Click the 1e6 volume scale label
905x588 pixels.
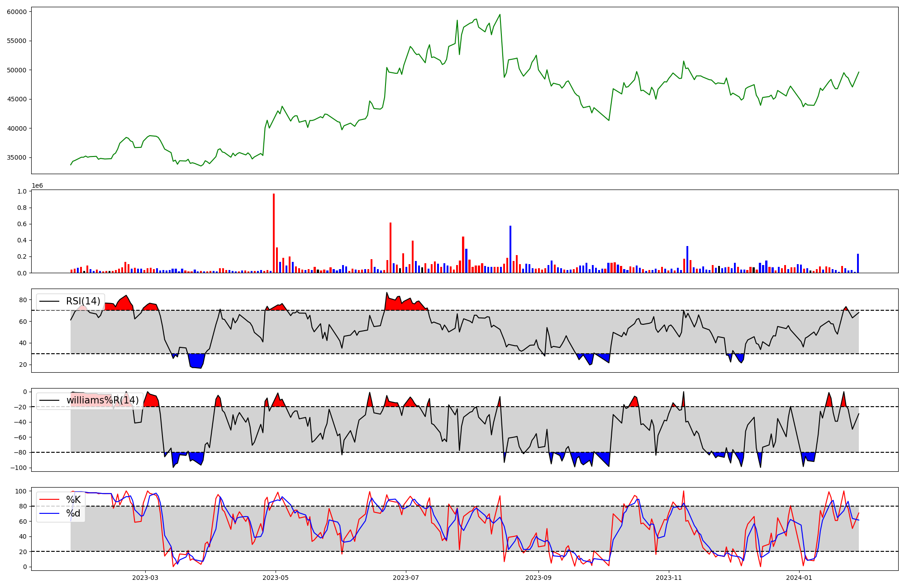[37, 186]
